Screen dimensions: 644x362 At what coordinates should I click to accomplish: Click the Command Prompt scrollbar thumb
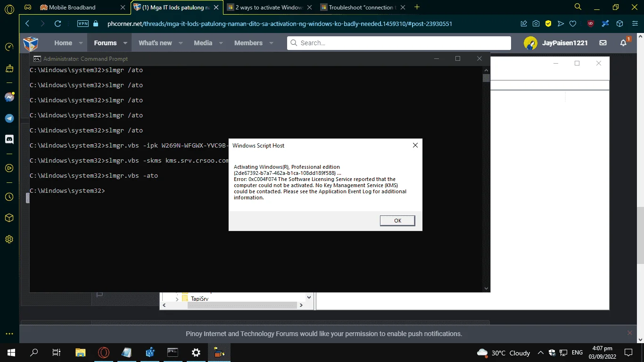click(486, 78)
